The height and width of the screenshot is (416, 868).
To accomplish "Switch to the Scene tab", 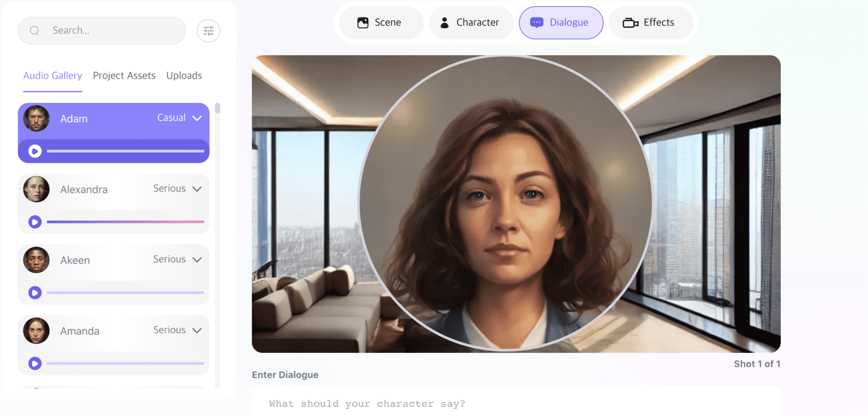I will [x=381, y=22].
